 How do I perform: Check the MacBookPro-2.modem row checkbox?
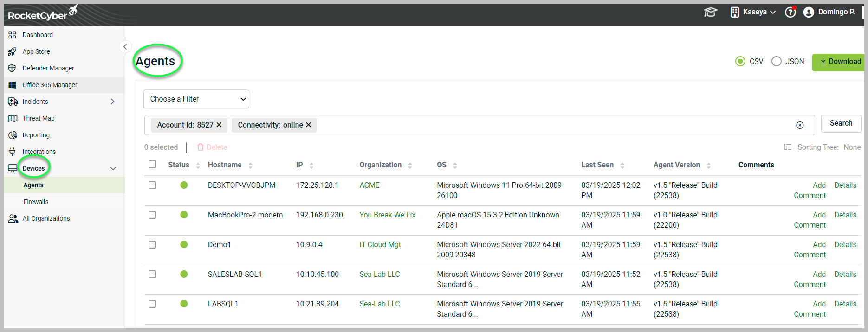pos(152,215)
